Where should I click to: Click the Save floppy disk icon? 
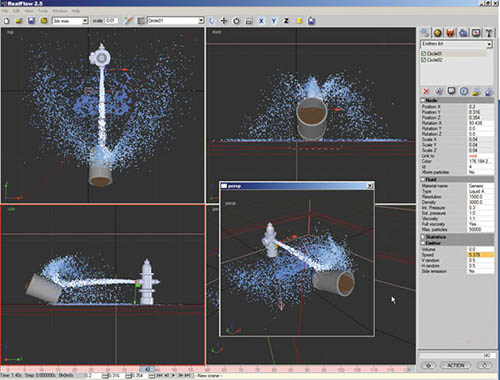pyautogui.click(x=31, y=21)
